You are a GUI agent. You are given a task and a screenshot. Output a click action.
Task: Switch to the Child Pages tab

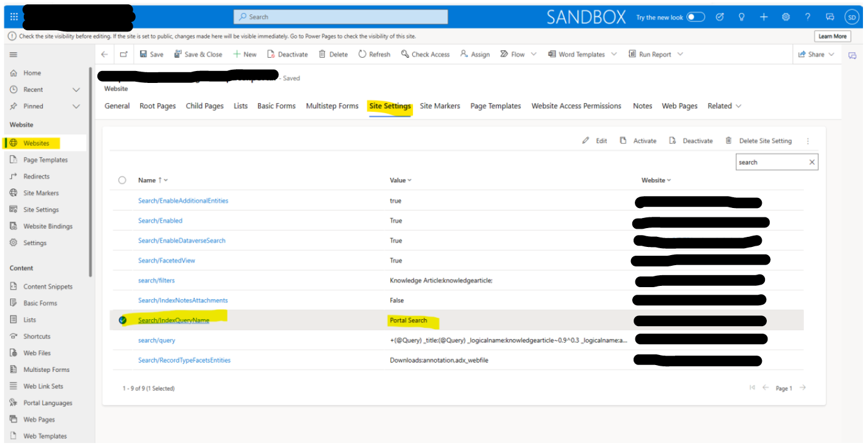click(205, 106)
